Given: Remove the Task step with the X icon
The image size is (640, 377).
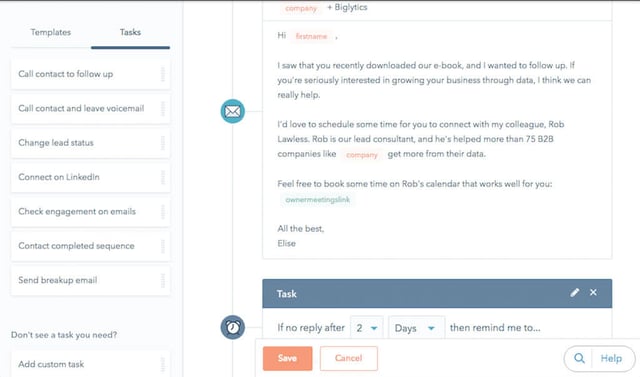Looking at the screenshot, I should [593, 293].
